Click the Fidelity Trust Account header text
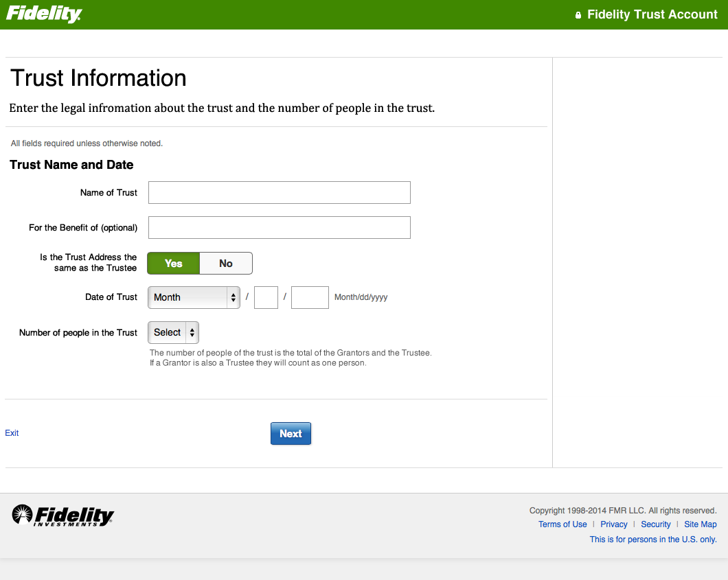The image size is (728, 580). point(652,14)
